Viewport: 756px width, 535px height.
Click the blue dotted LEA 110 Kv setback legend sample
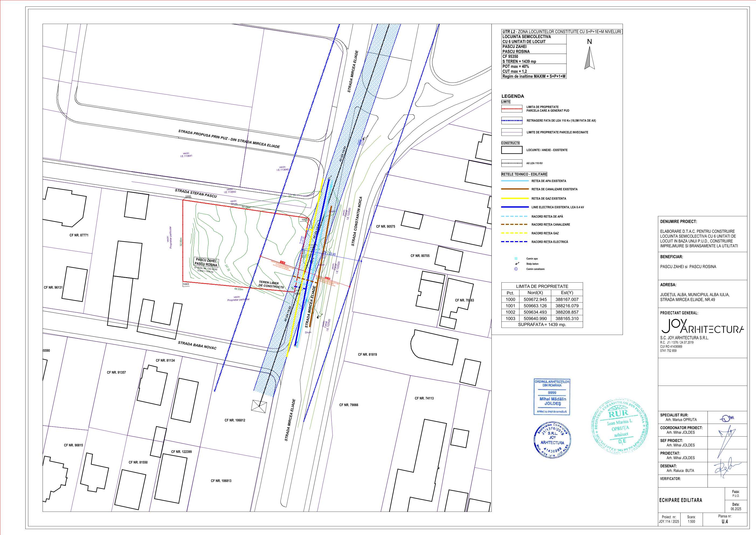512,121
